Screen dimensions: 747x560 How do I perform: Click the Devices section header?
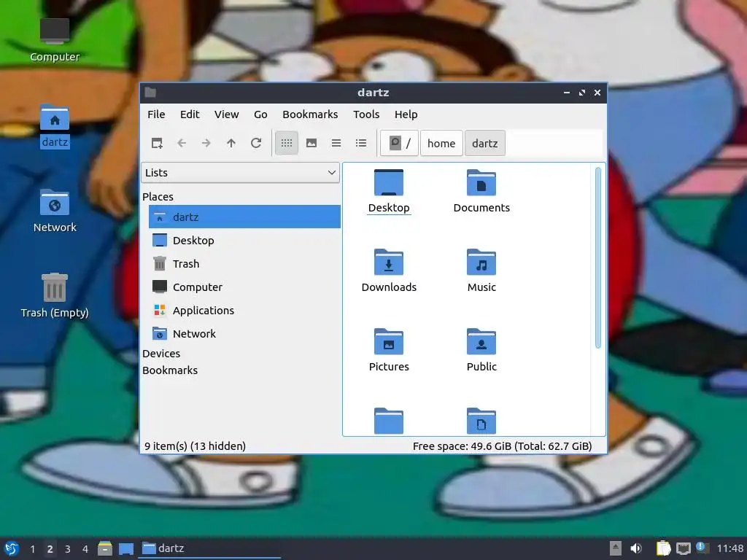coord(161,354)
